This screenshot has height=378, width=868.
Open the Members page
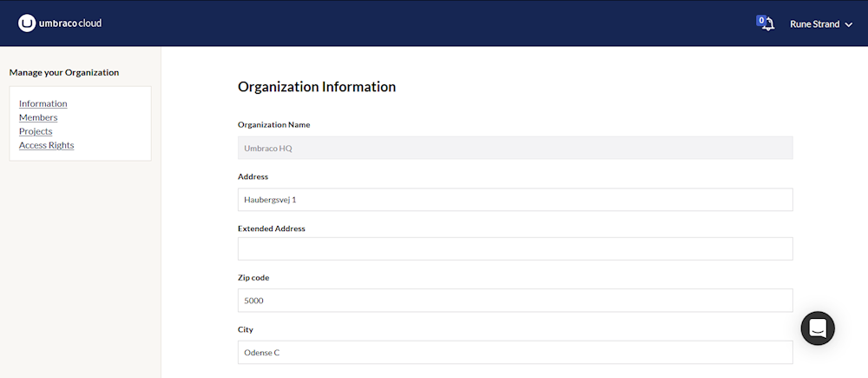[38, 117]
